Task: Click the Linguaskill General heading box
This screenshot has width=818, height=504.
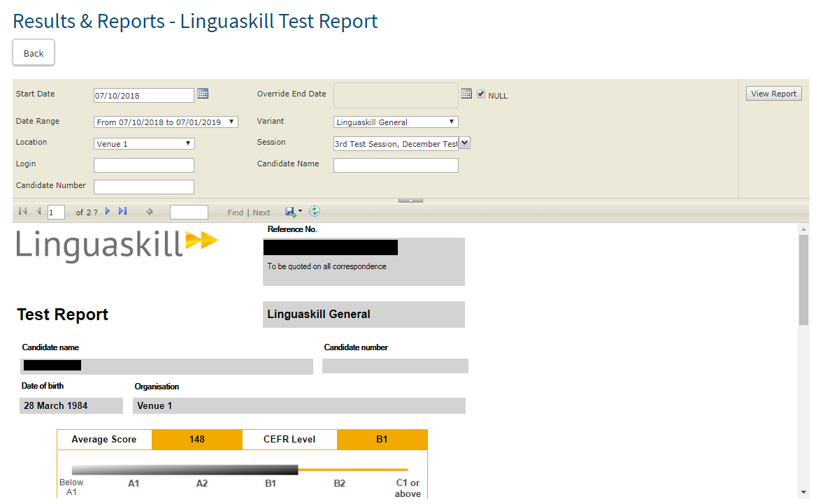Action: click(364, 315)
